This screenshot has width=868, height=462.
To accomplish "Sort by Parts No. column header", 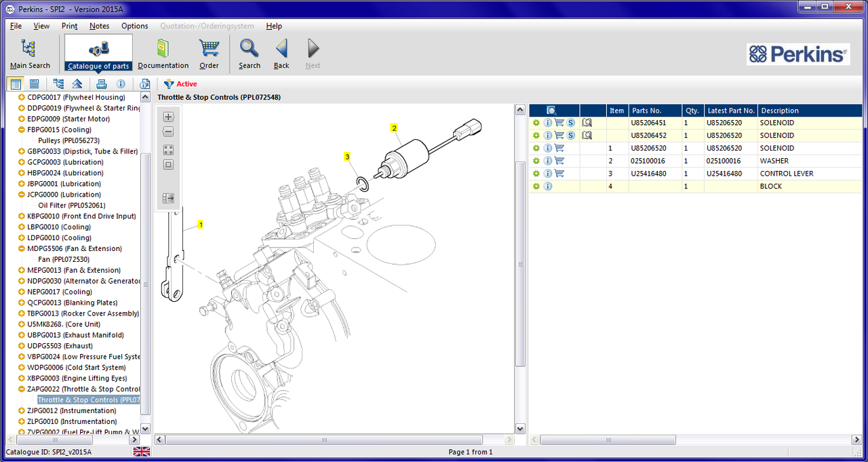I will tap(654, 111).
